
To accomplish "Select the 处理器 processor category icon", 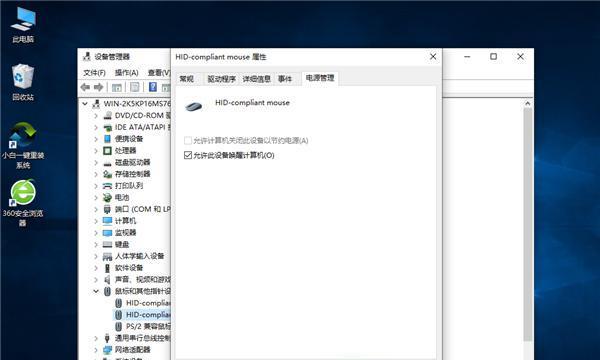I will click(x=108, y=150).
